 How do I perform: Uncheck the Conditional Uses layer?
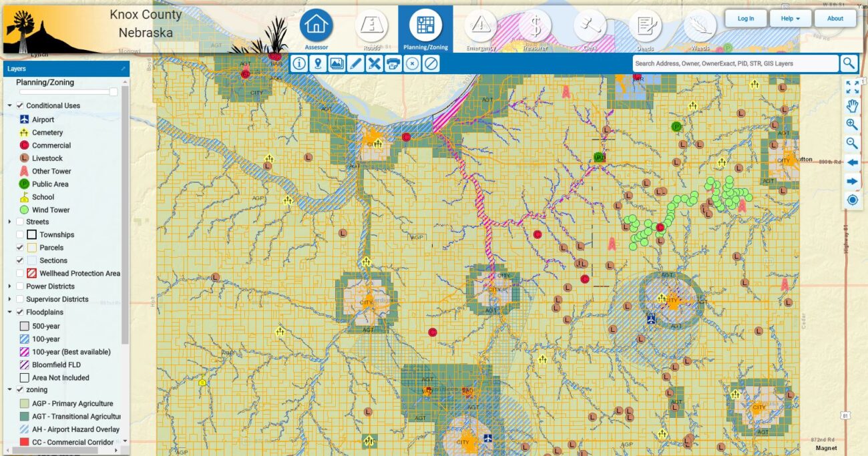pyautogui.click(x=20, y=105)
